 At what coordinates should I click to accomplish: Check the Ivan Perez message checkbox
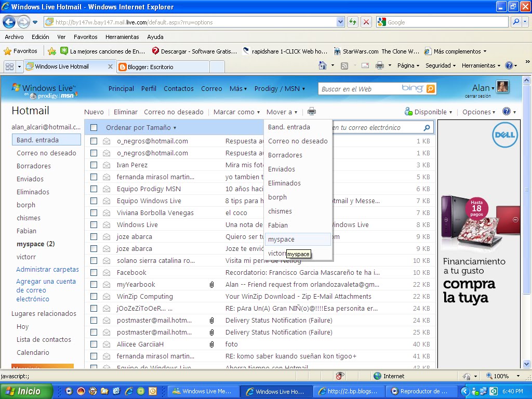pyautogui.click(x=94, y=165)
